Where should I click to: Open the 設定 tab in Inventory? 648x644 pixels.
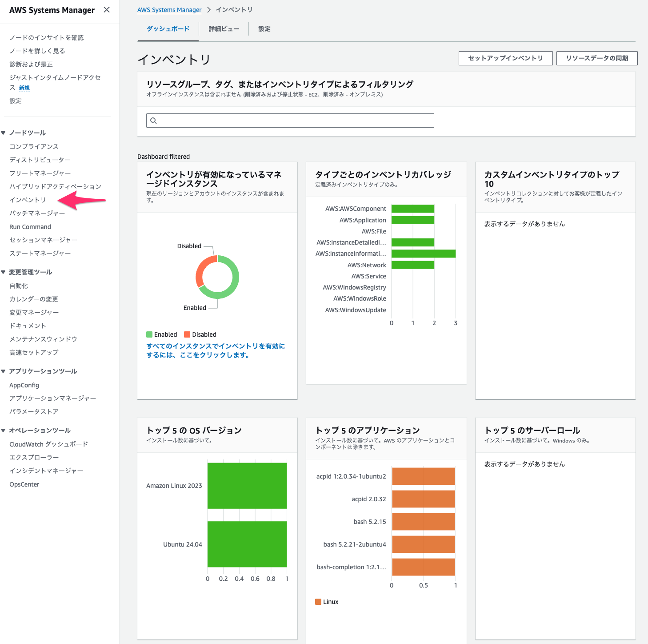coord(264,29)
